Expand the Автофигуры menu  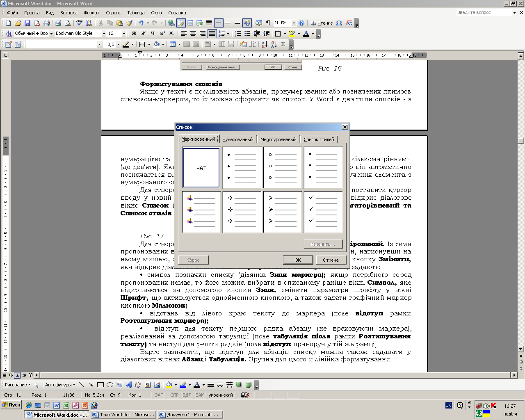coord(60,385)
